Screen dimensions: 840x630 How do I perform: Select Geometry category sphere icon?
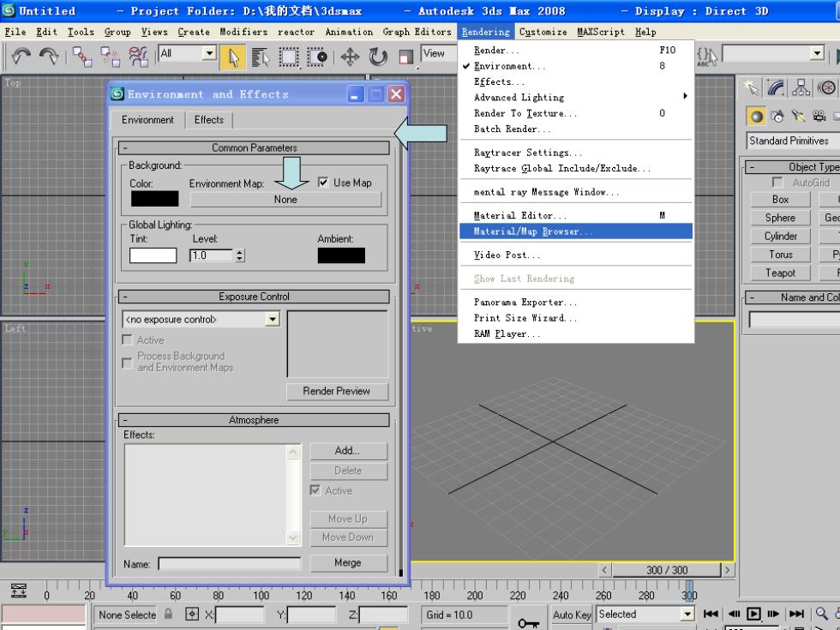pos(756,117)
